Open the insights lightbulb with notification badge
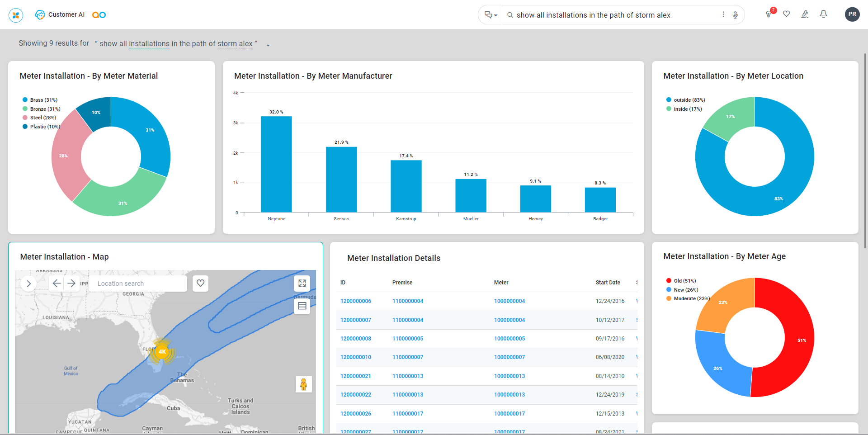This screenshot has width=868, height=435. pos(769,14)
